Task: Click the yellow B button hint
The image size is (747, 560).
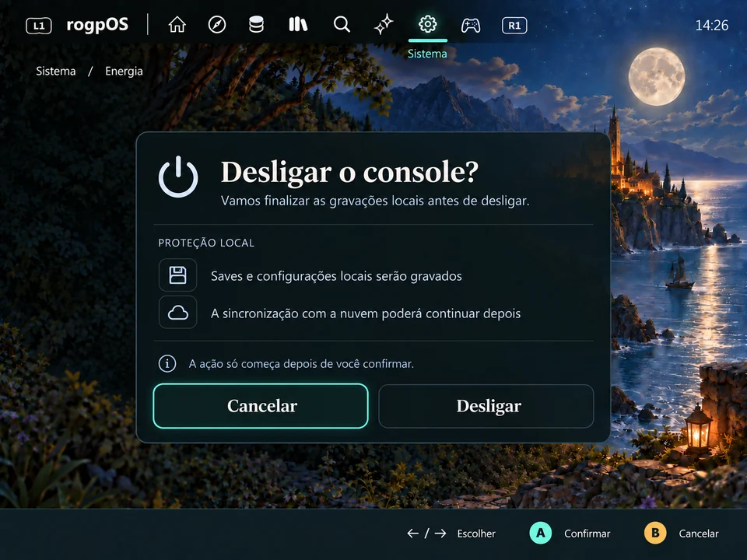Action: [x=655, y=533]
